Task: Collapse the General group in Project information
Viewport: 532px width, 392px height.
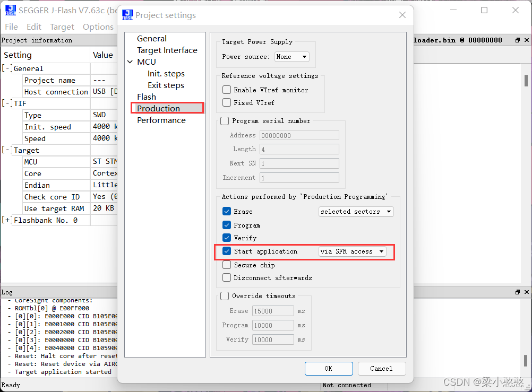Action: click(x=6, y=68)
